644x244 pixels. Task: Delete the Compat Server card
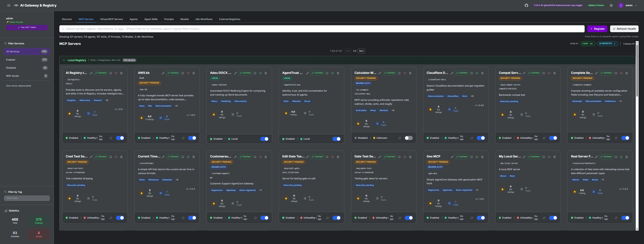coord(554,73)
